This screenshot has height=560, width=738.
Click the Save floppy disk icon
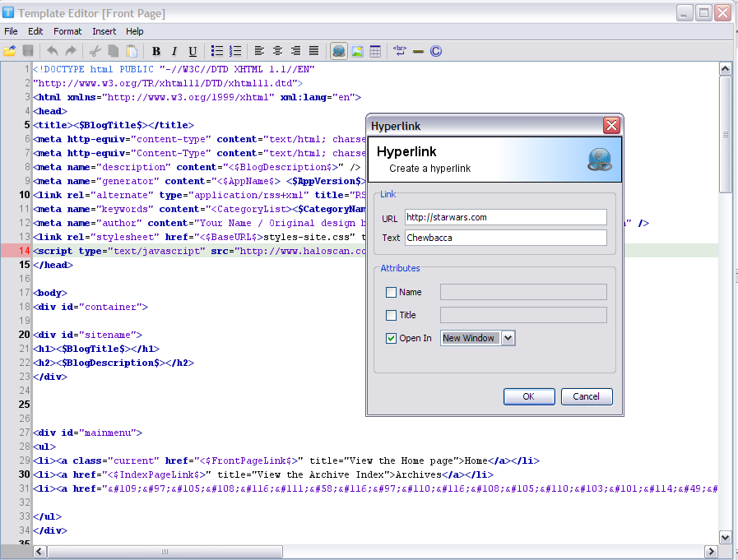coord(28,51)
